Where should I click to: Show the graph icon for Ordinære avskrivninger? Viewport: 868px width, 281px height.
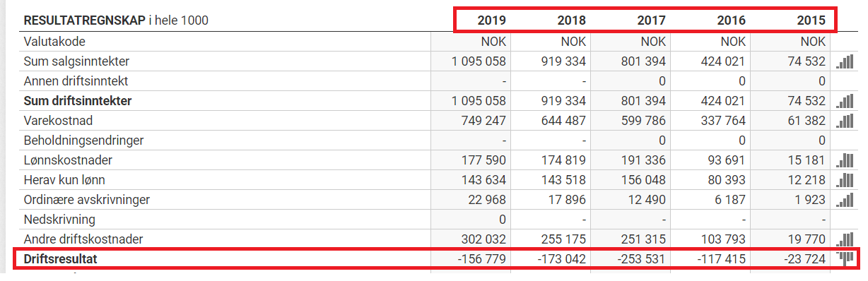844,200
